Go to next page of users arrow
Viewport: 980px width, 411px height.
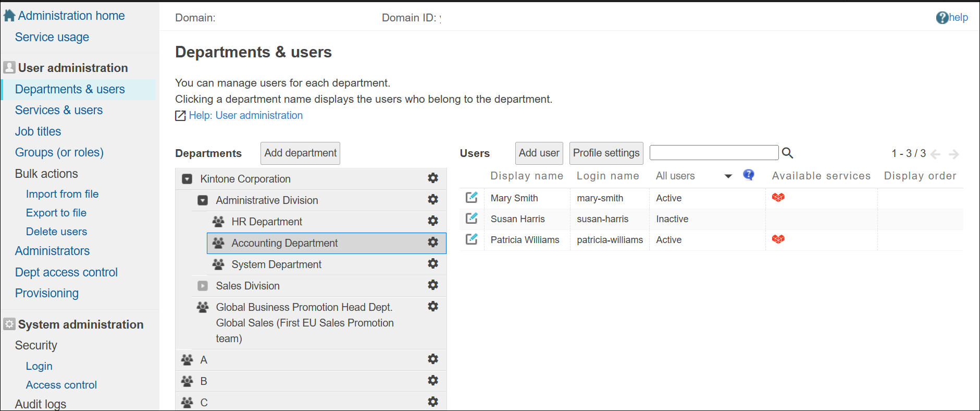(x=953, y=154)
